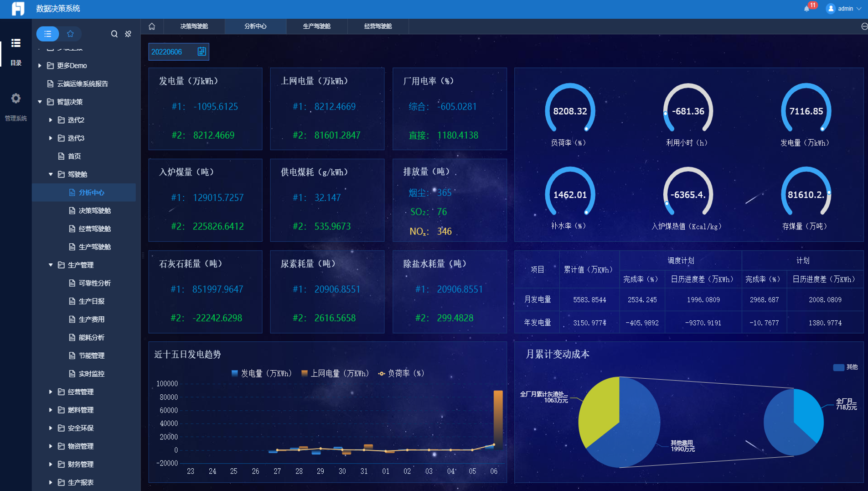Switch to the 经营驾驶舱 tab
The height and width of the screenshot is (491, 868).
coord(377,26)
